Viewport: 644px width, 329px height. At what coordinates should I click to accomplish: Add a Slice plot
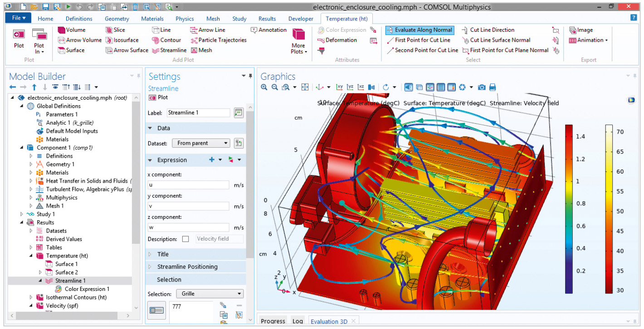pyautogui.click(x=115, y=30)
